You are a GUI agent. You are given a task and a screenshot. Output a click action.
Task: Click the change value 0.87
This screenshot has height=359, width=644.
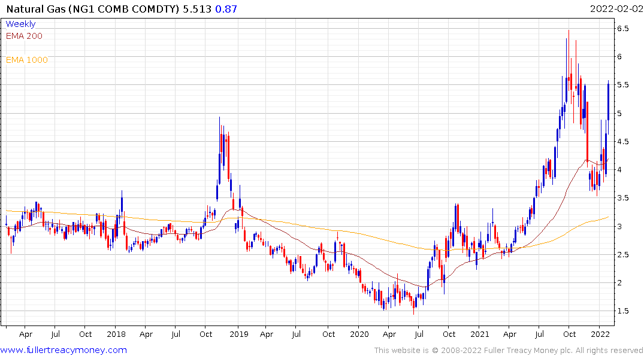(x=226, y=9)
